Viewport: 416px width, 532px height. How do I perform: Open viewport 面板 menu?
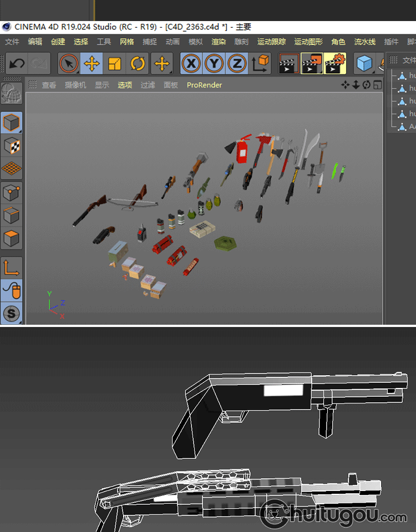pyautogui.click(x=170, y=85)
